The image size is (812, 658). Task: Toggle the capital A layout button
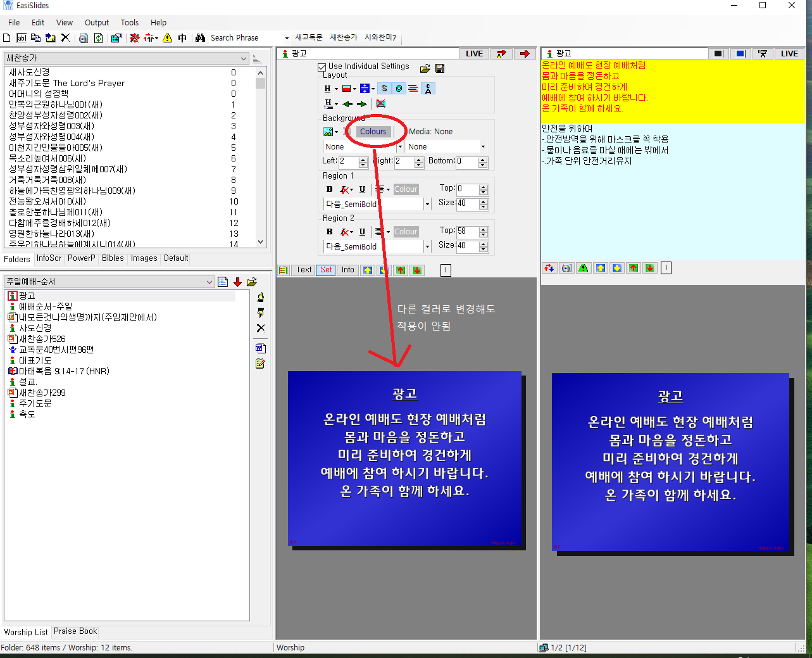(428, 89)
